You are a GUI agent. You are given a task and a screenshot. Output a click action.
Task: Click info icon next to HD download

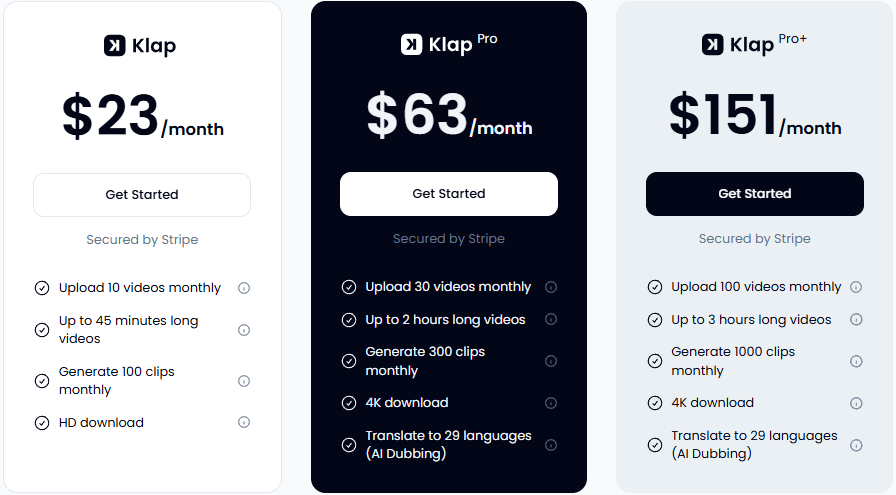pos(244,423)
